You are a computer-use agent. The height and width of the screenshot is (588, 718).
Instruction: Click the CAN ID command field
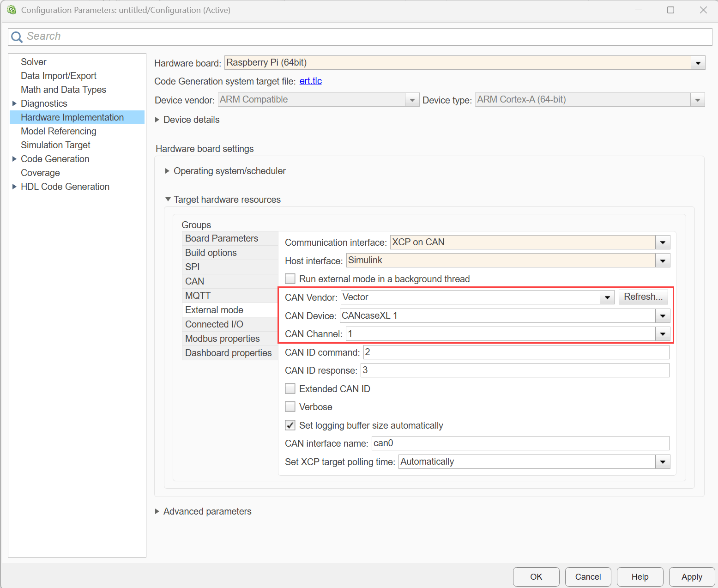click(x=516, y=352)
